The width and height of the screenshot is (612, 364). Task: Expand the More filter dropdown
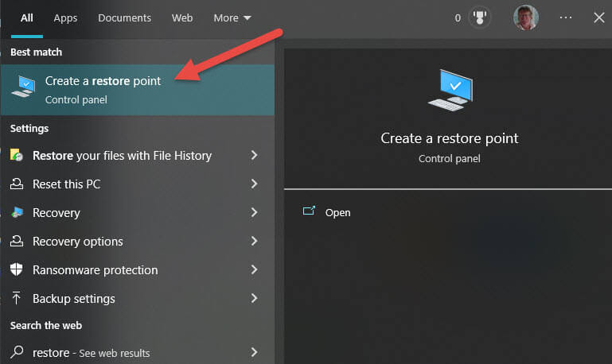[232, 18]
